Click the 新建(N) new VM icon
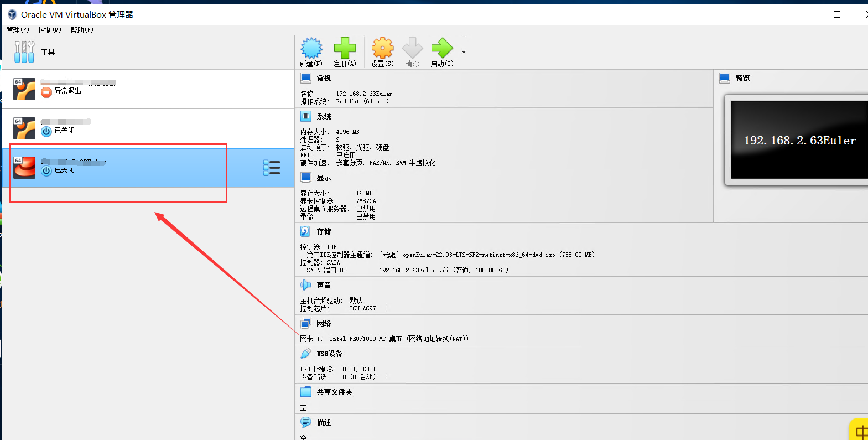 coord(311,49)
